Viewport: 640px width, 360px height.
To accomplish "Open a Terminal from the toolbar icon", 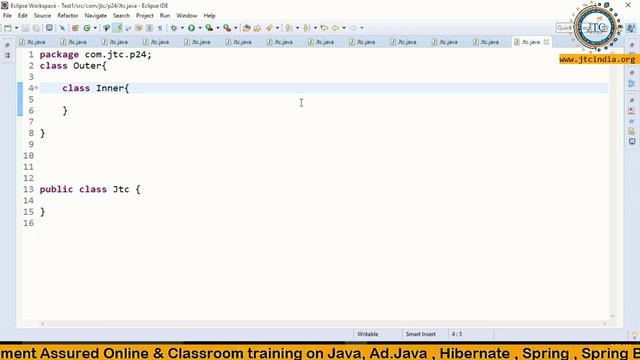I will 49,28.
